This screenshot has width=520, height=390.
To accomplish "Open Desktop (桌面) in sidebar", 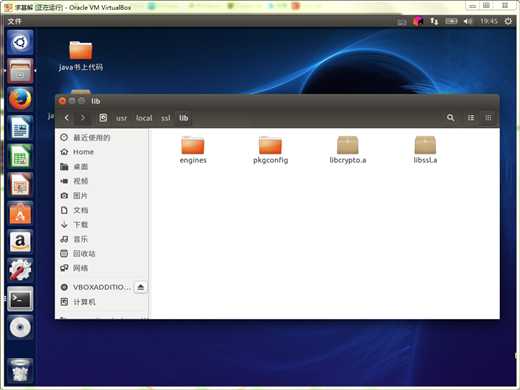I will pos(102,167).
